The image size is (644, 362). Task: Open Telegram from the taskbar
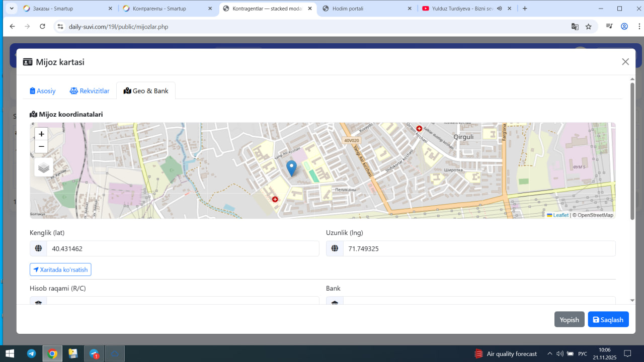tap(32, 354)
